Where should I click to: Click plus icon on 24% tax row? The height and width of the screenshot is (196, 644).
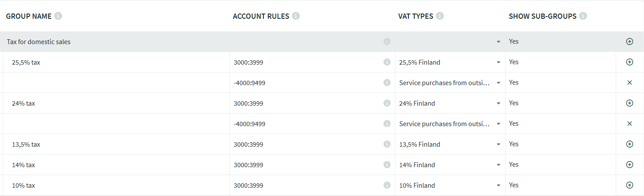tap(629, 103)
